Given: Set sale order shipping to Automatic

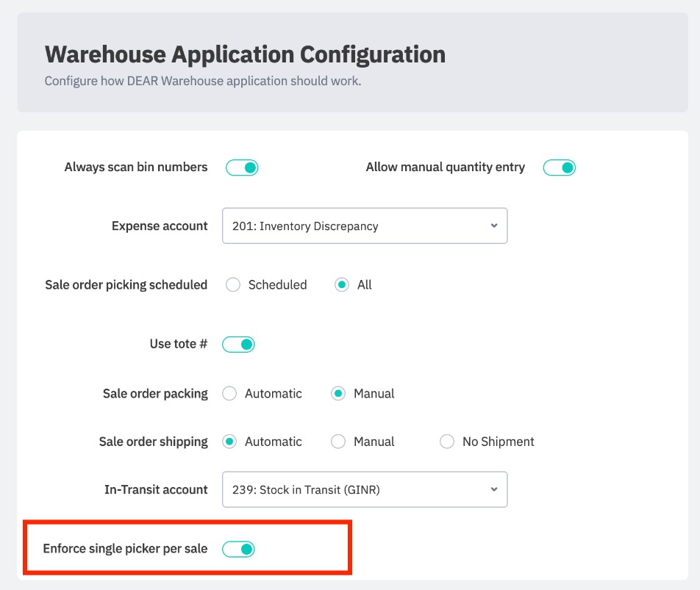Looking at the screenshot, I should (229, 442).
